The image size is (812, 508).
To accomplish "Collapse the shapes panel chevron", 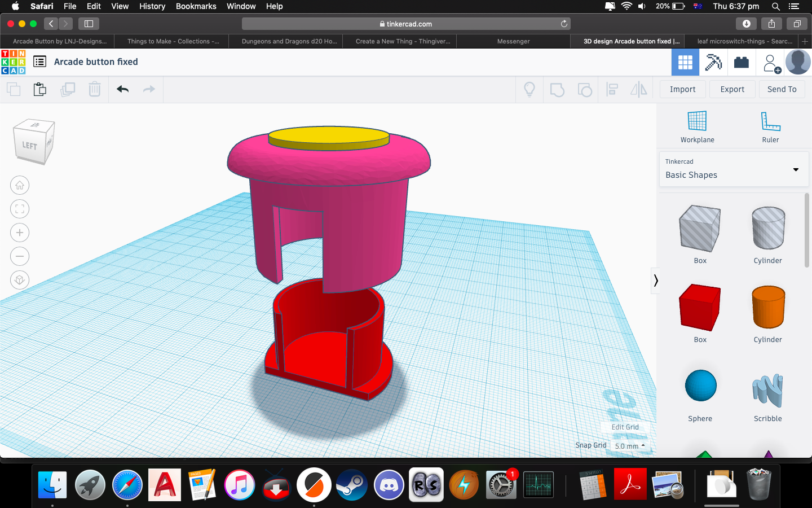I will coord(655,281).
